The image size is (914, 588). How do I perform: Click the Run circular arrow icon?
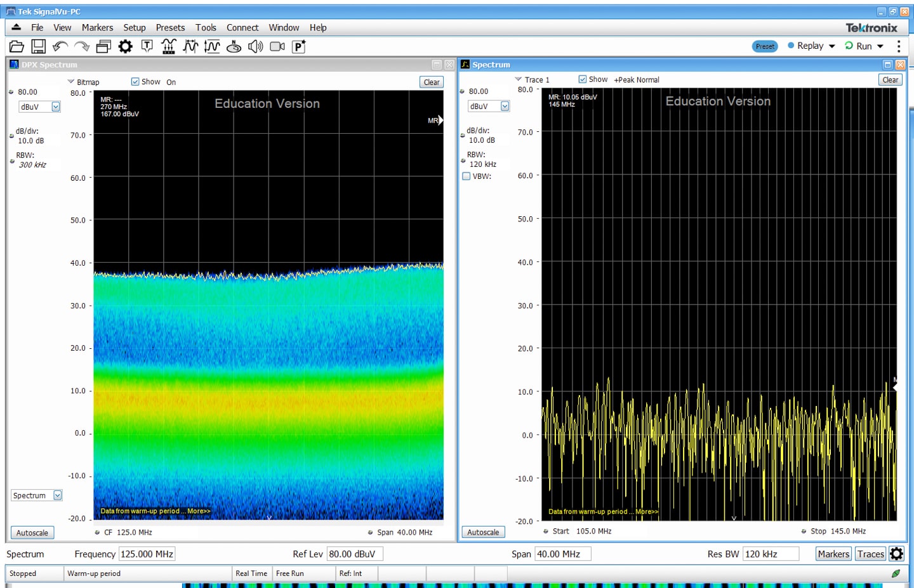[849, 46]
